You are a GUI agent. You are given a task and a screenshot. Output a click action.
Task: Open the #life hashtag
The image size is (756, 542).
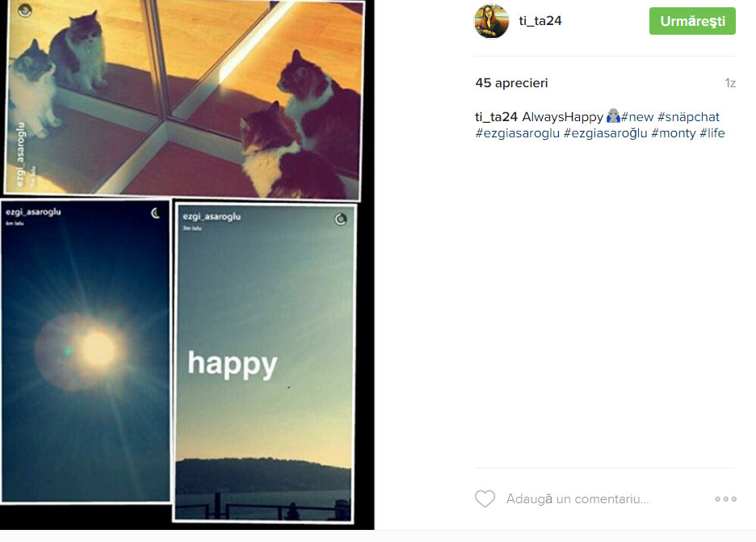[x=712, y=133]
